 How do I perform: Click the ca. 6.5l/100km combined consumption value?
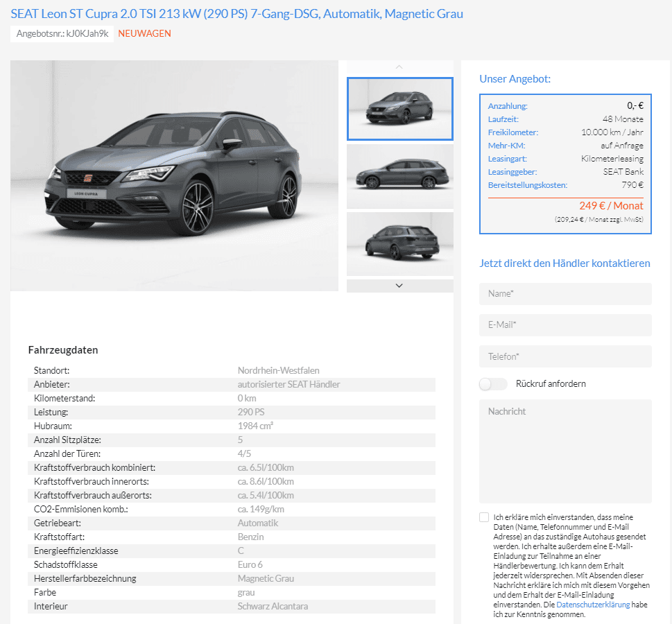tap(266, 467)
